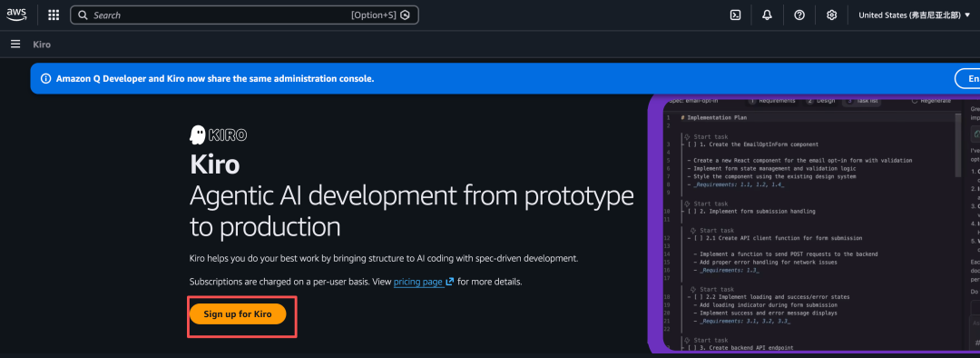
Task: Open the pricing page link
Action: point(418,282)
